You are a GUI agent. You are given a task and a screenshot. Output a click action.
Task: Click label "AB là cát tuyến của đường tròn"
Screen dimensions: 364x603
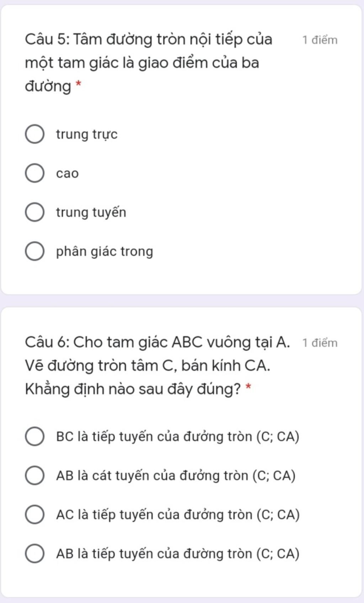(176, 476)
